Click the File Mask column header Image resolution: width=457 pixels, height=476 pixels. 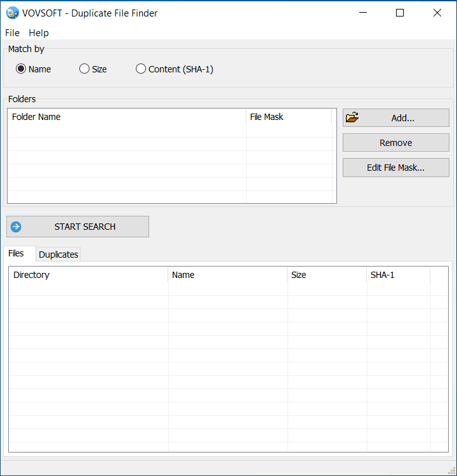pos(289,117)
